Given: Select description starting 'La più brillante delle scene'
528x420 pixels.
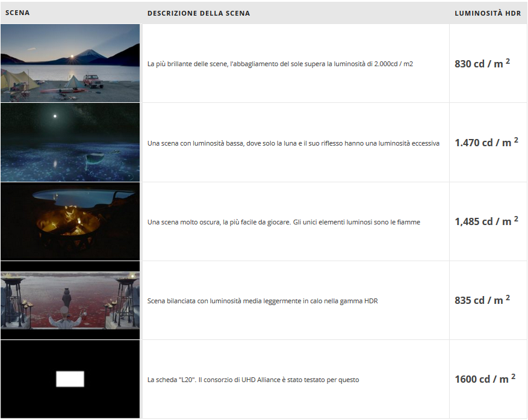Looking at the screenshot, I should [280, 64].
